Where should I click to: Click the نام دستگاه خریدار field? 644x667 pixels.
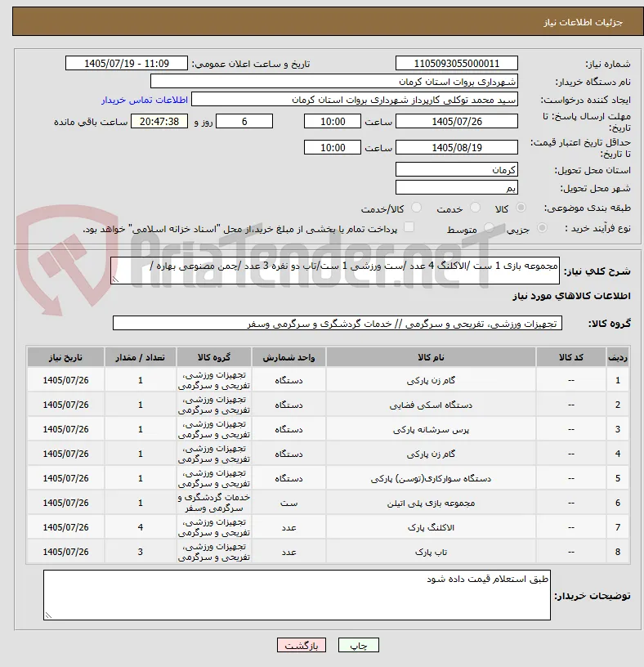(334, 82)
